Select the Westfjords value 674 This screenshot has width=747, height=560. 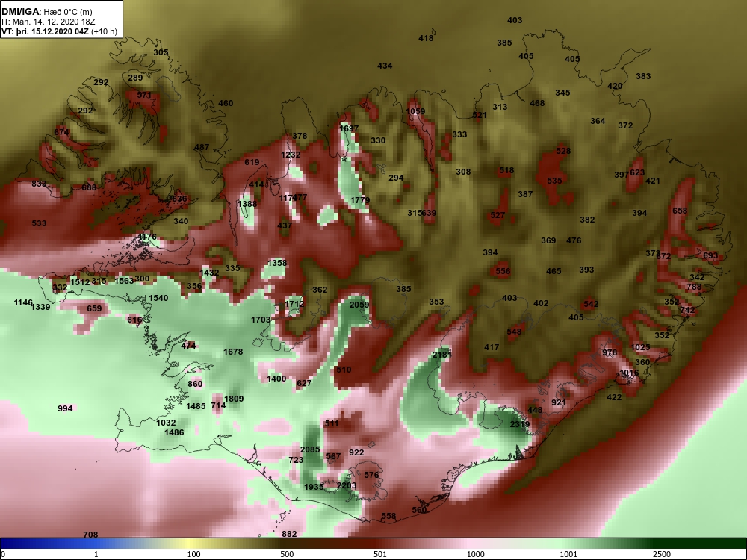click(x=61, y=132)
